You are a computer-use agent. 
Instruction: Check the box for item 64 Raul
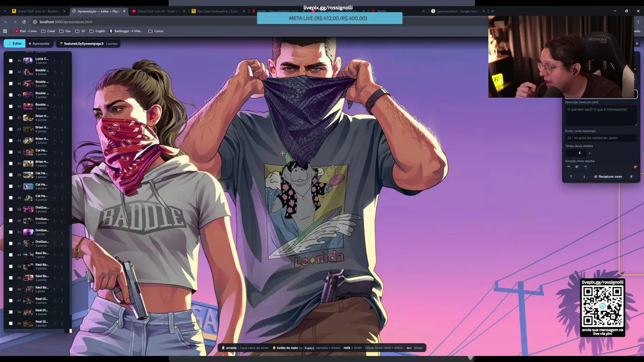click(11, 266)
